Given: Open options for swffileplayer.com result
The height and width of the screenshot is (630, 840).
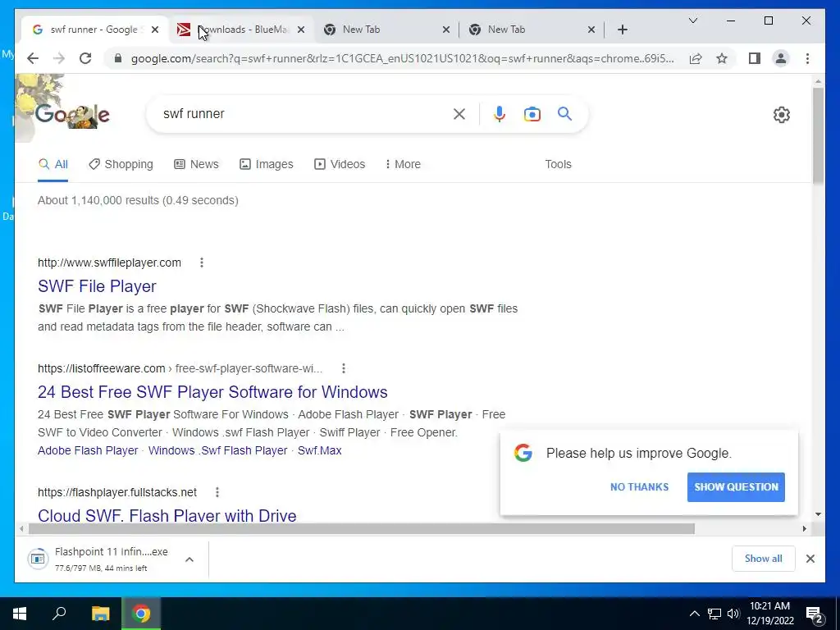Looking at the screenshot, I should coord(202,262).
